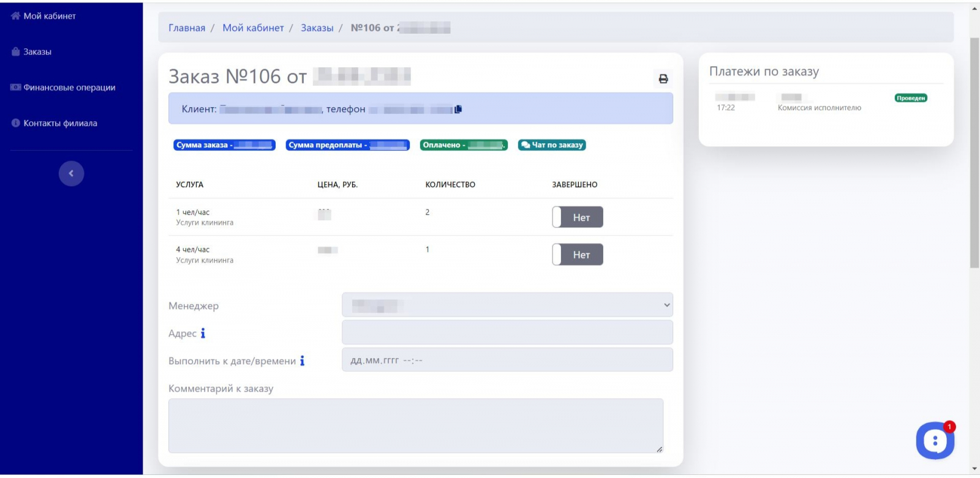The image size is (980, 478).
Task: Click the ЦЕНА, РУБ. column header
Action: tap(337, 185)
